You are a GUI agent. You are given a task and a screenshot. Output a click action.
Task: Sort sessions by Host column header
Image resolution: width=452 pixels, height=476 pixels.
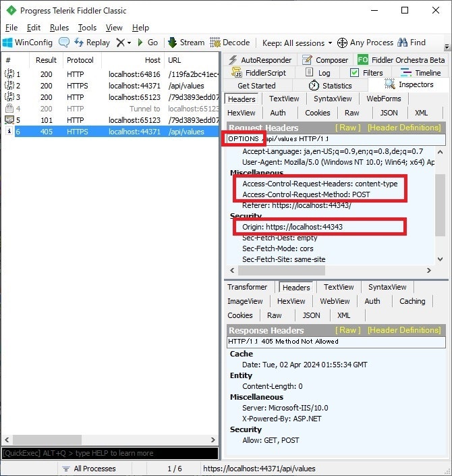133,60
